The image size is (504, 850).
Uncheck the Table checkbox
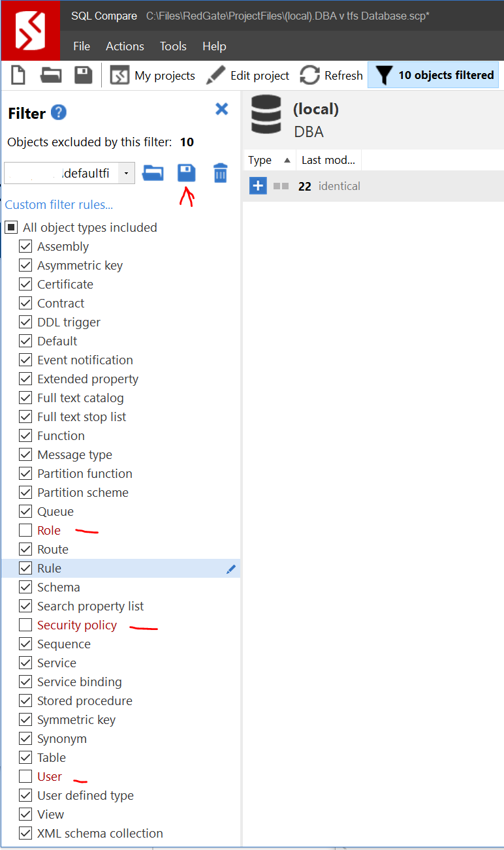[x=25, y=758]
